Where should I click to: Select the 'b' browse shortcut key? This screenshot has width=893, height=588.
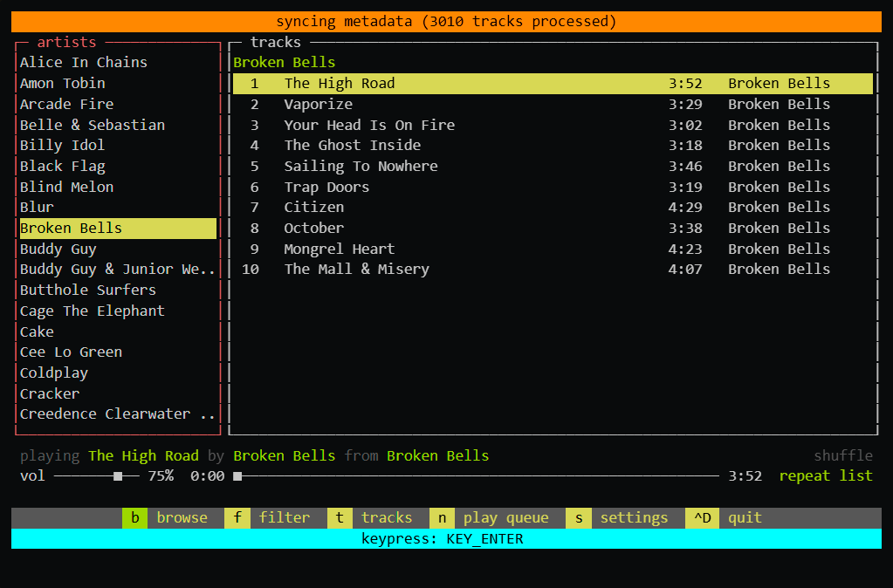point(135,517)
